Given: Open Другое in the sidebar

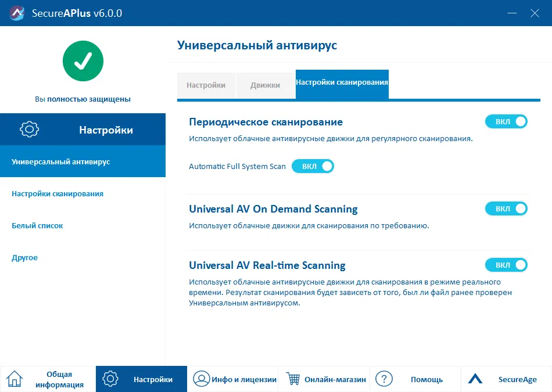Looking at the screenshot, I should [24, 258].
